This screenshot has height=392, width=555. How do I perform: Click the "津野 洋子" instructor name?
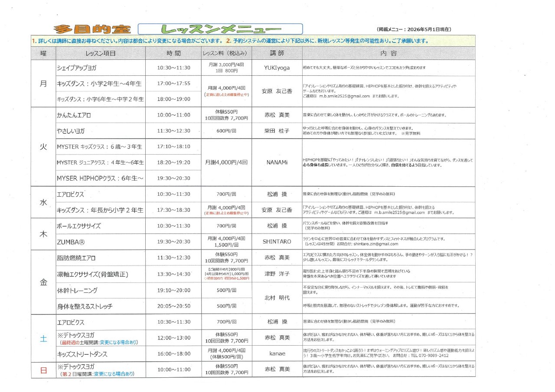(277, 275)
